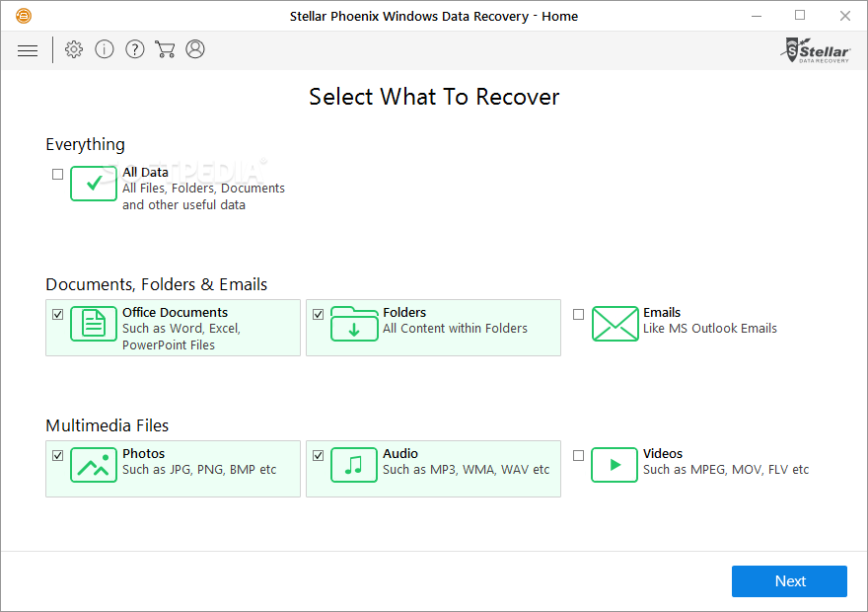Image resolution: width=868 pixels, height=612 pixels.
Task: Click the Folders download icon
Action: tap(354, 324)
